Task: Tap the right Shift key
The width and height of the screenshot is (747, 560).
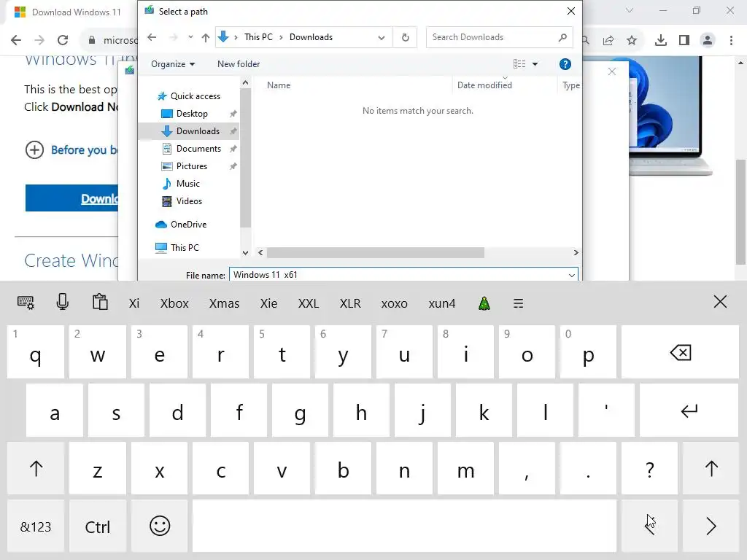Action: [x=711, y=468]
